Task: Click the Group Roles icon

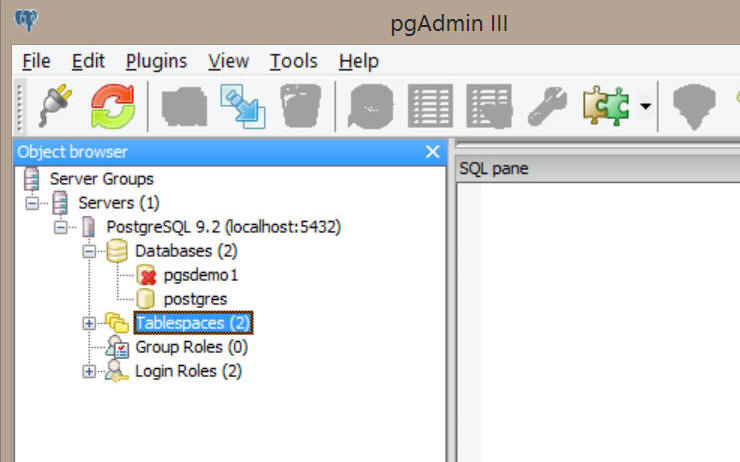Action: [117, 347]
